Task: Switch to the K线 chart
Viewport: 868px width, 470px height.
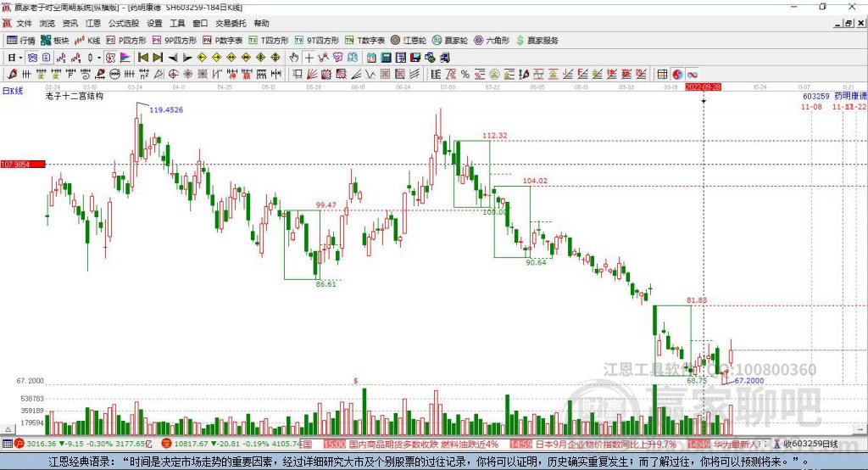Action: pyautogui.click(x=87, y=41)
